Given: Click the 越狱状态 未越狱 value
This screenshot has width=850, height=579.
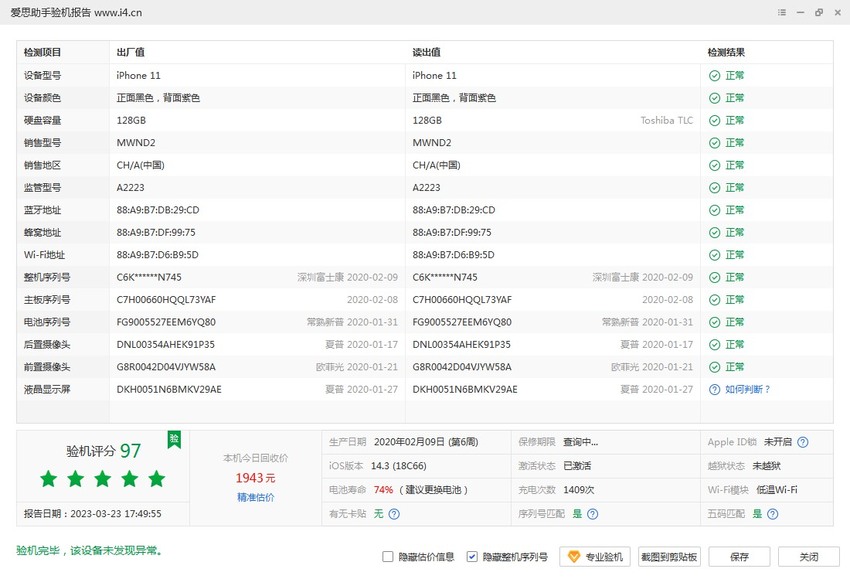Looking at the screenshot, I should 767,466.
